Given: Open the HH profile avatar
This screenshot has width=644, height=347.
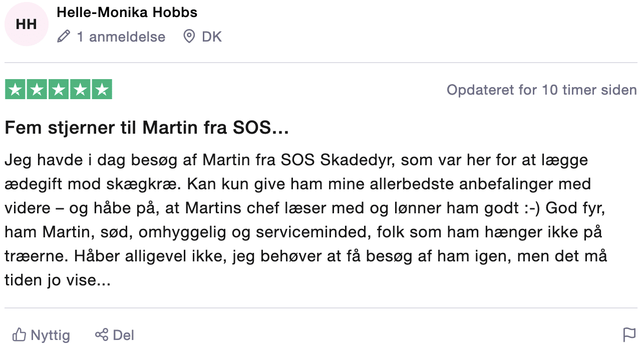Looking at the screenshot, I should click(x=26, y=24).
